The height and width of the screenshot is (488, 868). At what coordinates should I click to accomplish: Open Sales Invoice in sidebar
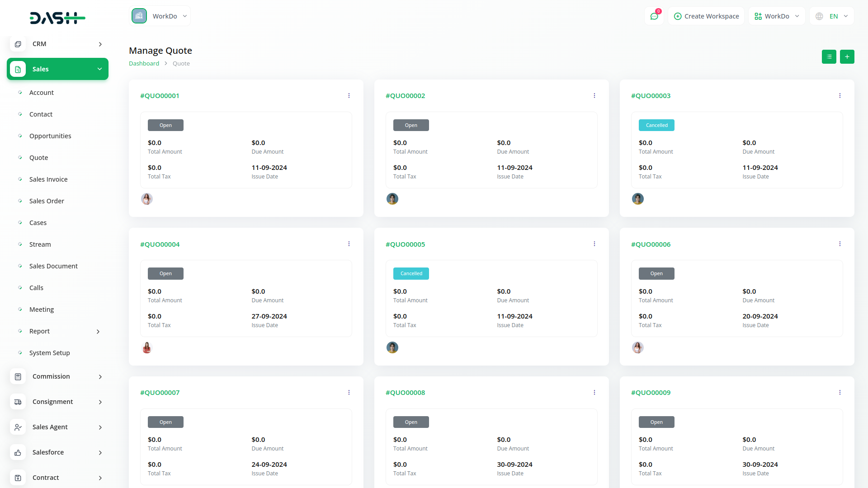click(x=48, y=179)
